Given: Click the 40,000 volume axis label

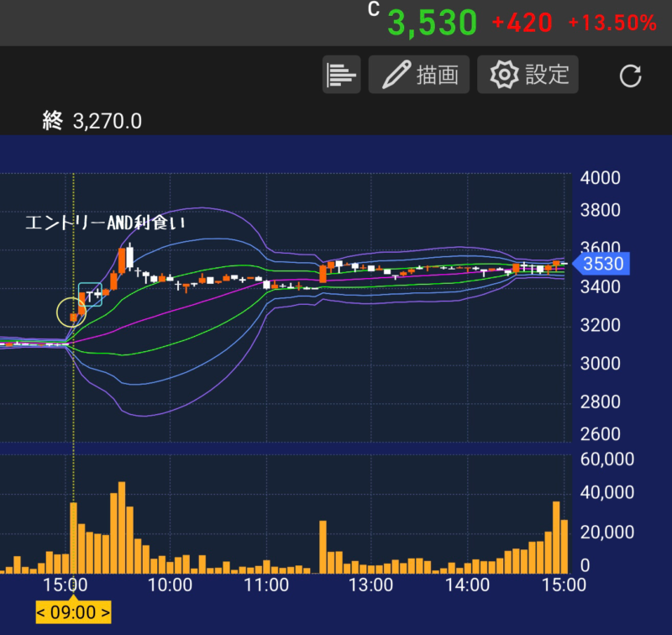Looking at the screenshot, I should (x=606, y=492).
